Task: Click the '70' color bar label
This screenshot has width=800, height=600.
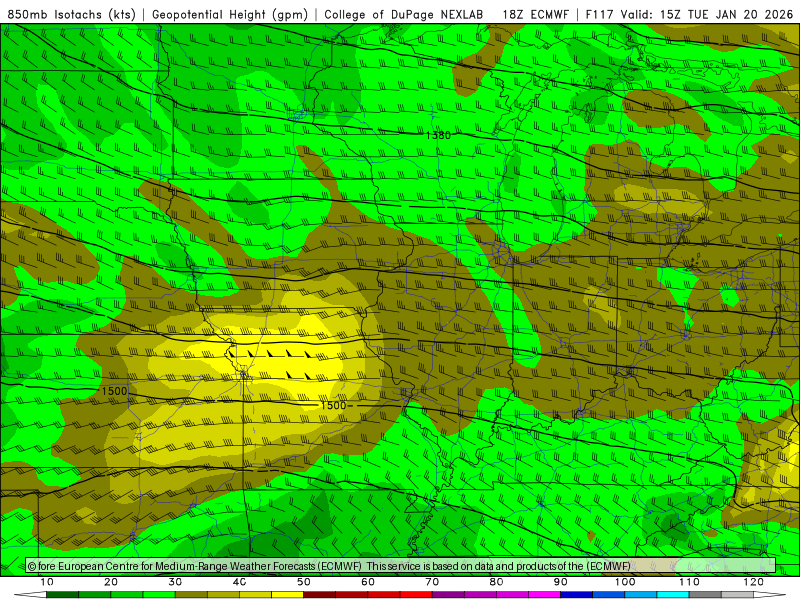Action: [x=432, y=582]
